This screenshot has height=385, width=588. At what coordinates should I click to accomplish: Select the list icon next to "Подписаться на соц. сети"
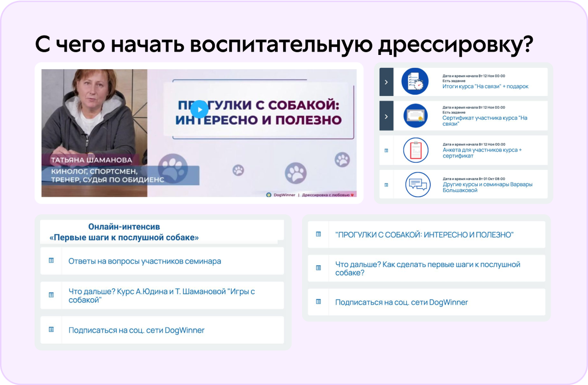coord(50,330)
